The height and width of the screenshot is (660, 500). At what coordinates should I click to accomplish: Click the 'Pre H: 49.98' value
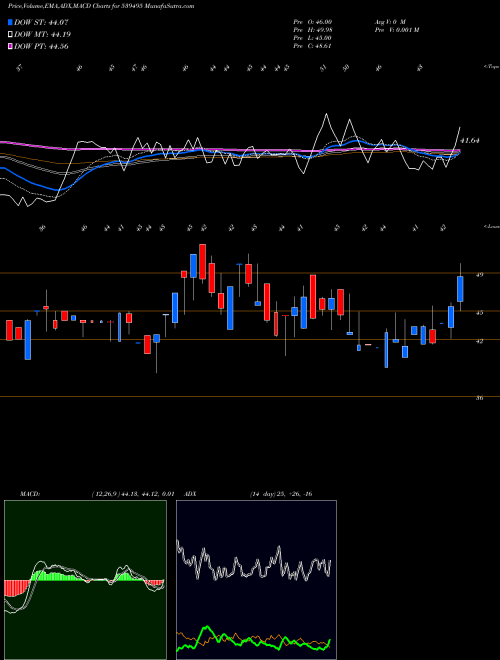[x=313, y=30]
